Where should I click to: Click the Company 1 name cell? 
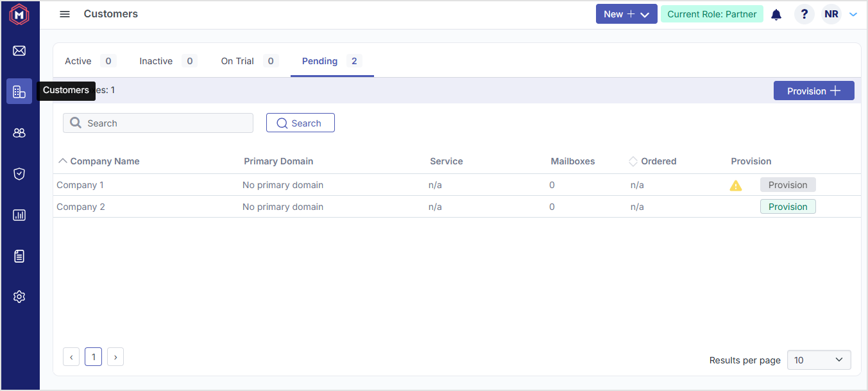(80, 185)
